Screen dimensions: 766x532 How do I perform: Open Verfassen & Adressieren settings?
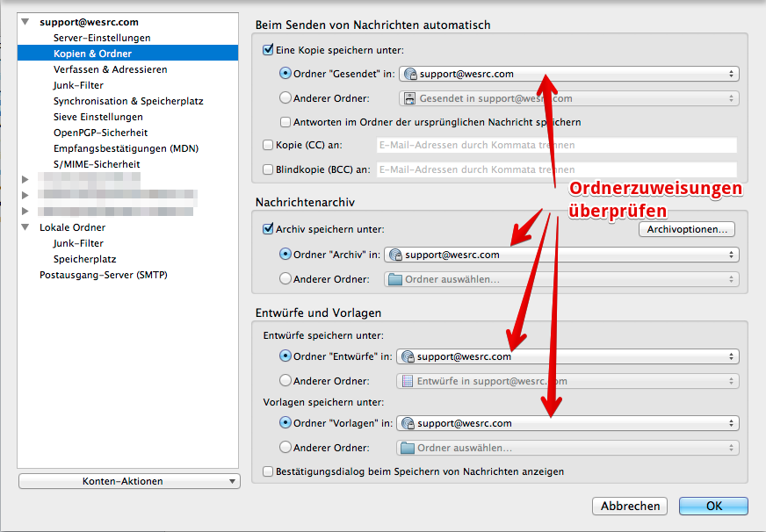(110, 69)
